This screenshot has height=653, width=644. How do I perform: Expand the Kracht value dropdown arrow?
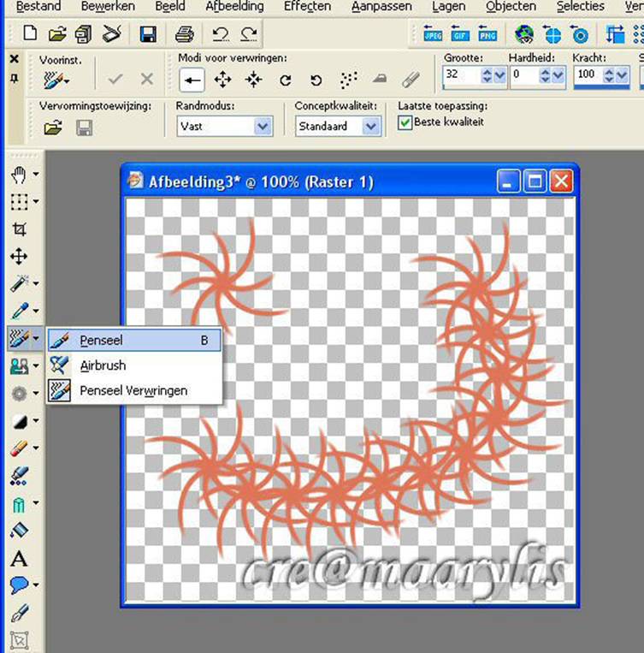(622, 75)
